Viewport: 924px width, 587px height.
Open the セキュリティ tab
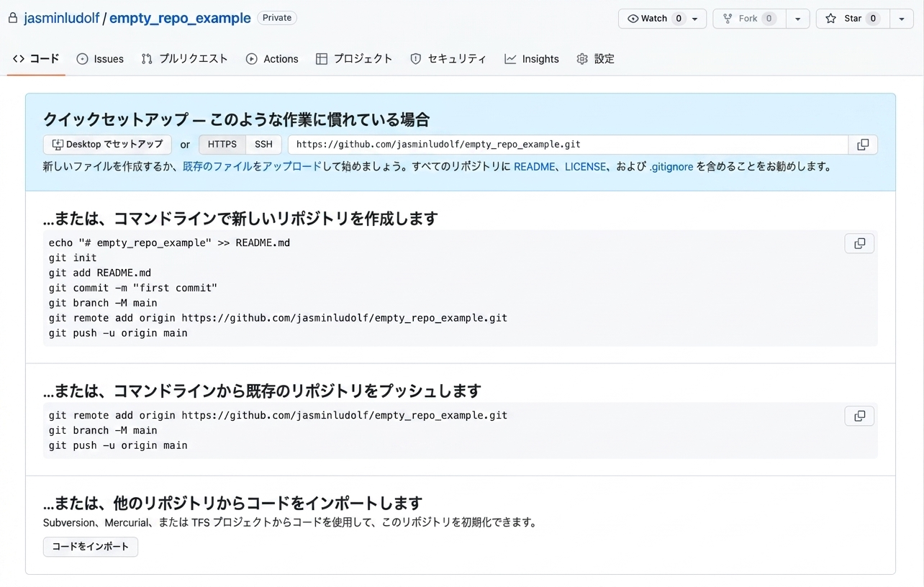point(448,59)
